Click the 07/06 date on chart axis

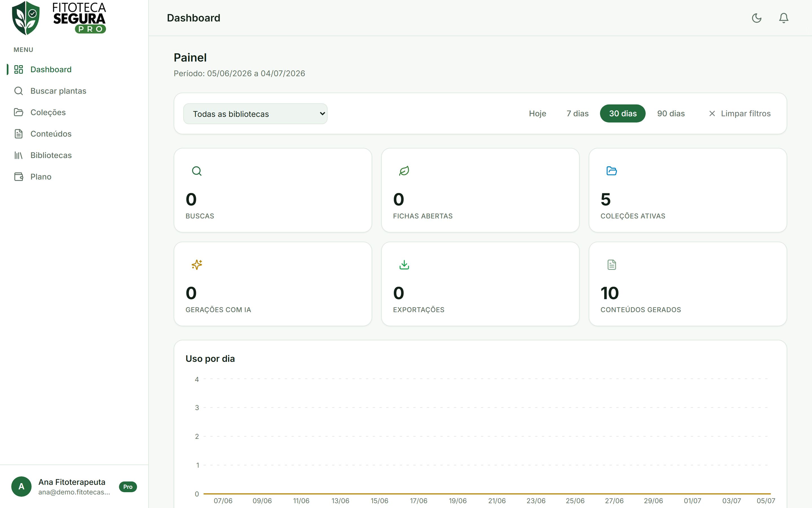point(223,501)
